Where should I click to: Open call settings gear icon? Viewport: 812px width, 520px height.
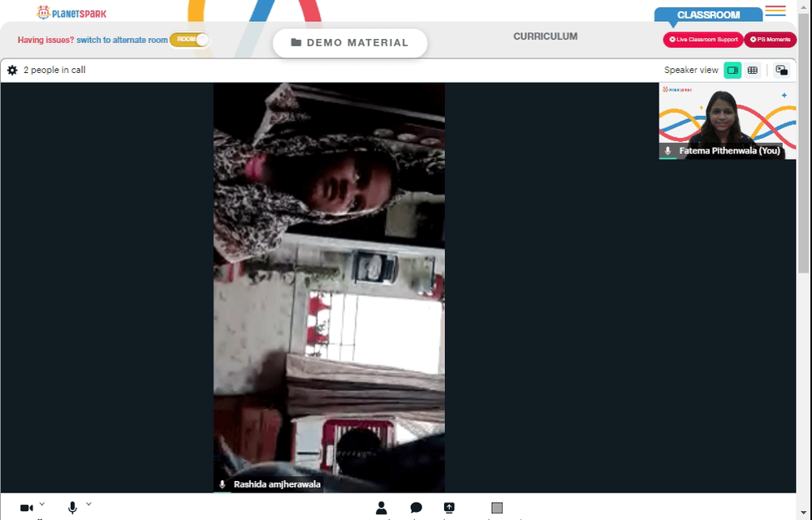tap(12, 71)
